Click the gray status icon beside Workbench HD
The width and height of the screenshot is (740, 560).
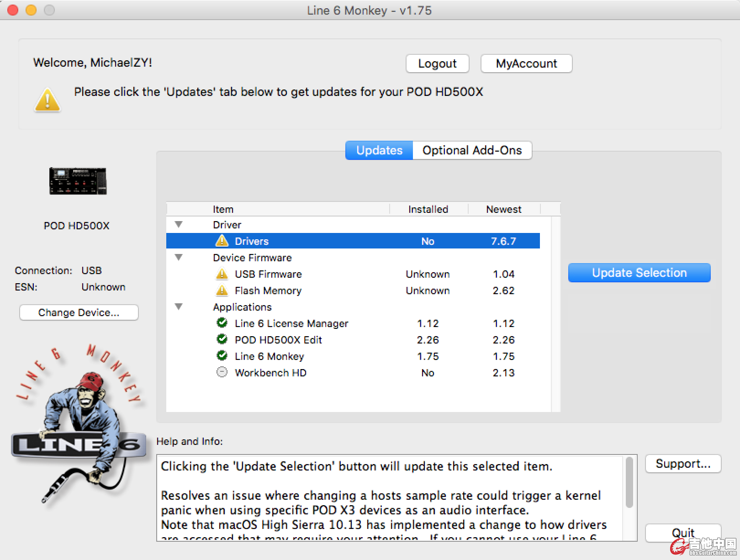[x=222, y=372]
